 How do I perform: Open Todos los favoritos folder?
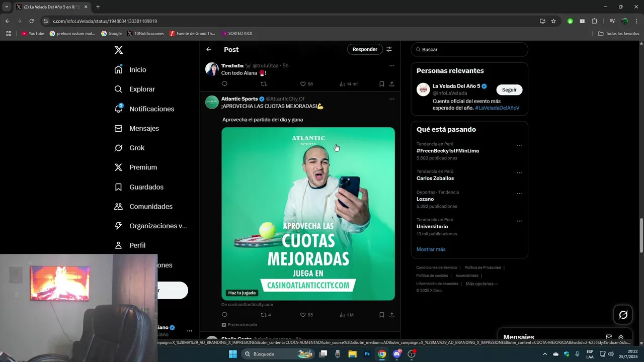coord(619,34)
